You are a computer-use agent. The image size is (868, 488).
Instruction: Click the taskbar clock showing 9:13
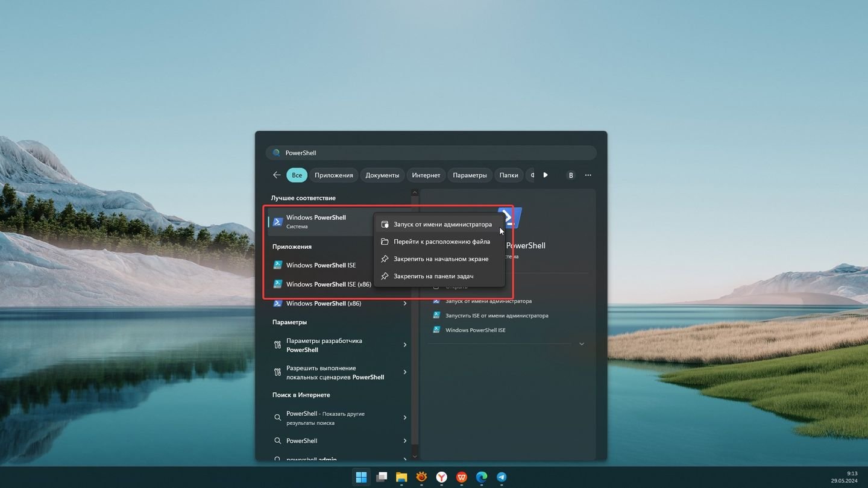point(846,477)
